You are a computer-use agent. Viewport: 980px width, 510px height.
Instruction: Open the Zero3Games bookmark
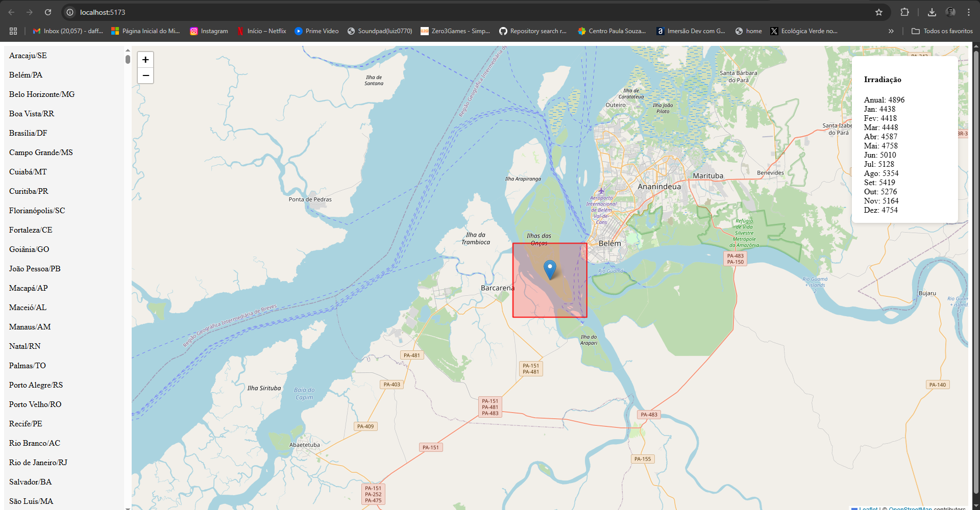point(455,31)
